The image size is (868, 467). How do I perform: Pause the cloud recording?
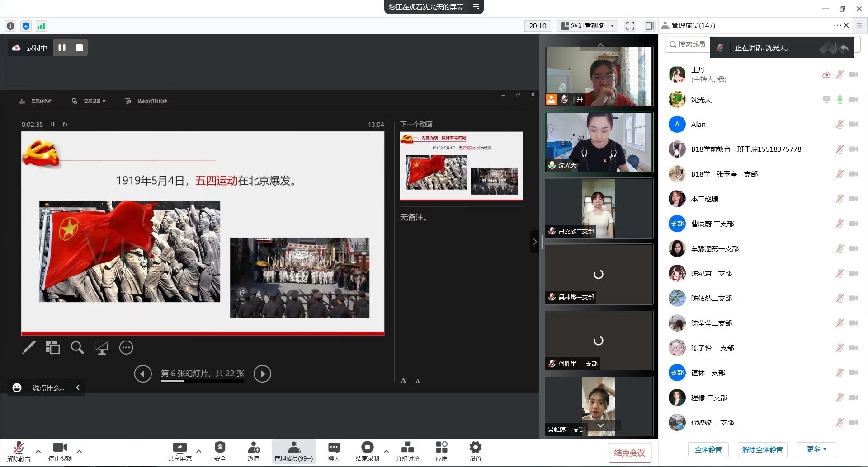(62, 47)
